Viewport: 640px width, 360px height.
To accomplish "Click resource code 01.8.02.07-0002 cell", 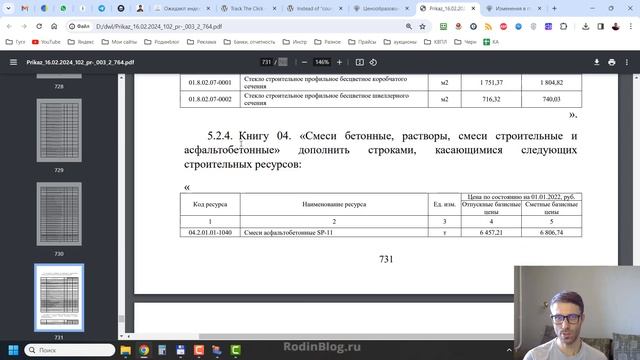I will coord(210,99).
